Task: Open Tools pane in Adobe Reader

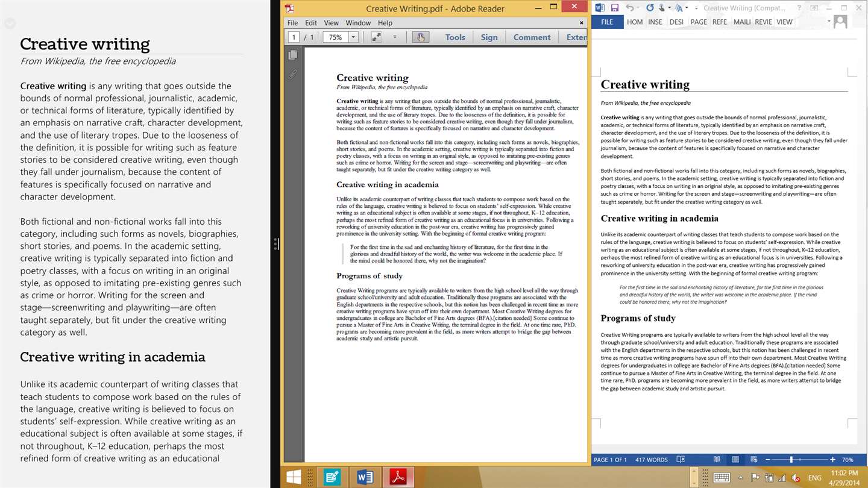Action: click(455, 37)
